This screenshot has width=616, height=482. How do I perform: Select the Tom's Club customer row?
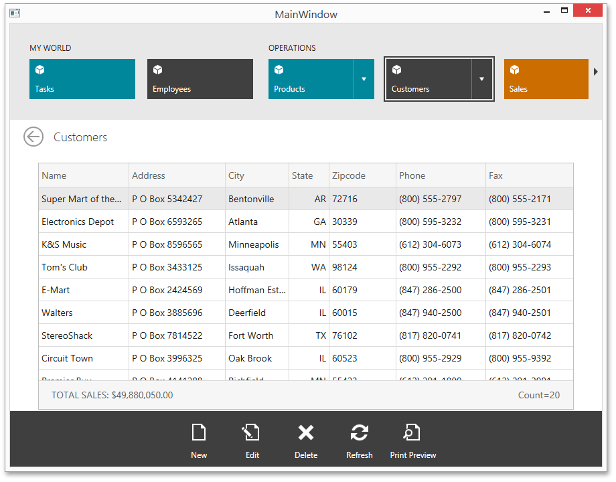[x=65, y=267]
